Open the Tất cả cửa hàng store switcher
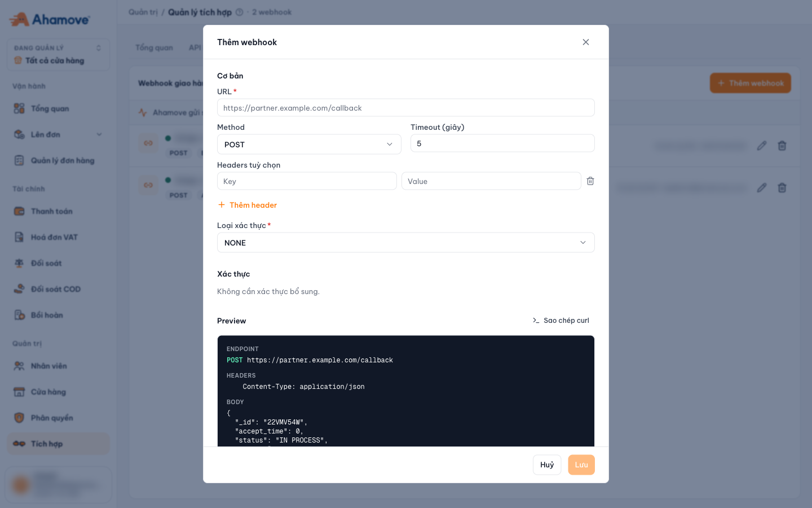Screen dimensions: 812x508 (x=58, y=55)
